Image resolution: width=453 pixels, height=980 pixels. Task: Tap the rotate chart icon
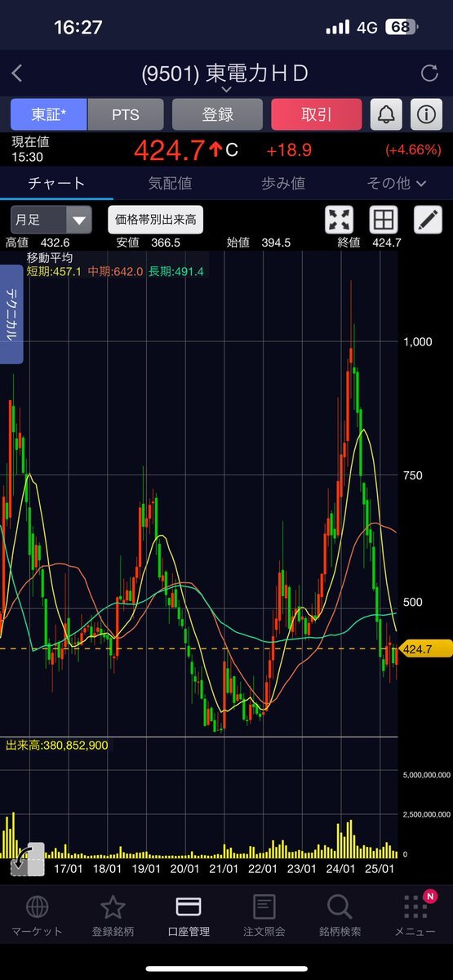click(27, 860)
